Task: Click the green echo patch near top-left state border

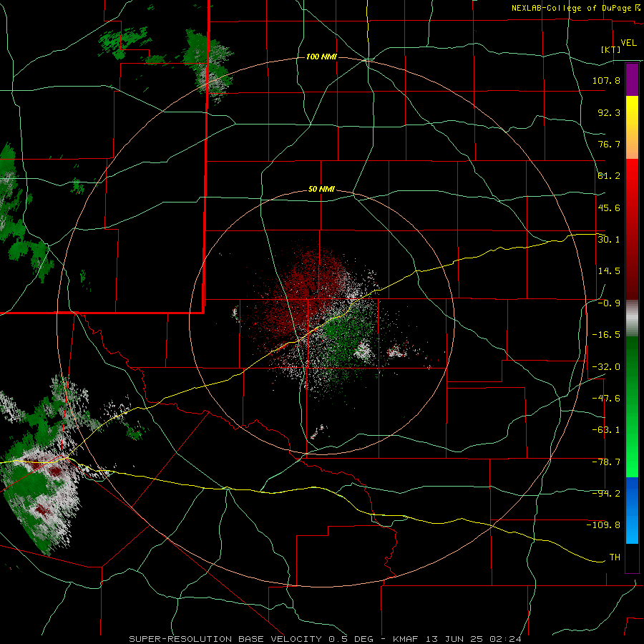Action: click(210, 66)
